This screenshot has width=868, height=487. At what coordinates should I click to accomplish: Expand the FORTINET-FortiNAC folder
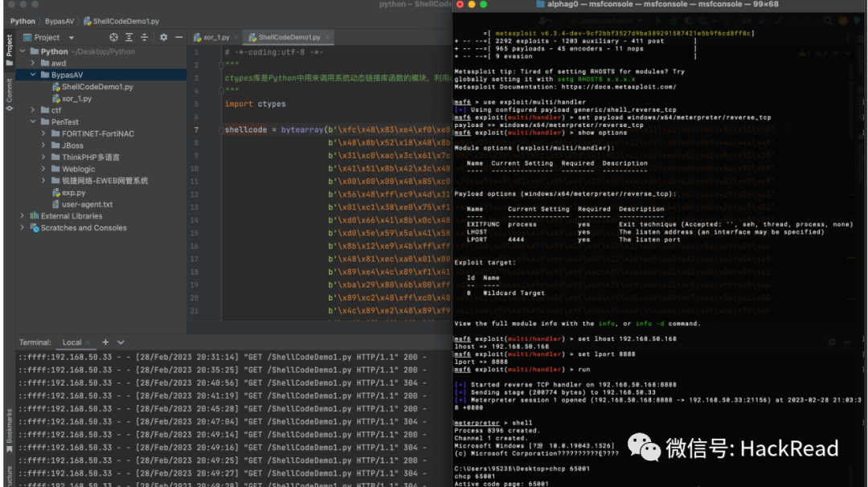click(x=43, y=133)
